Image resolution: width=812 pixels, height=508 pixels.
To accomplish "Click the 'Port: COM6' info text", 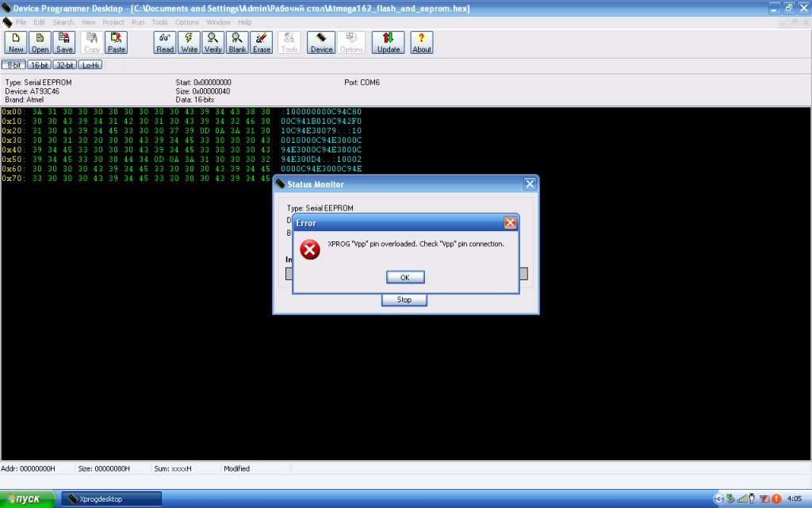I will click(x=362, y=83).
